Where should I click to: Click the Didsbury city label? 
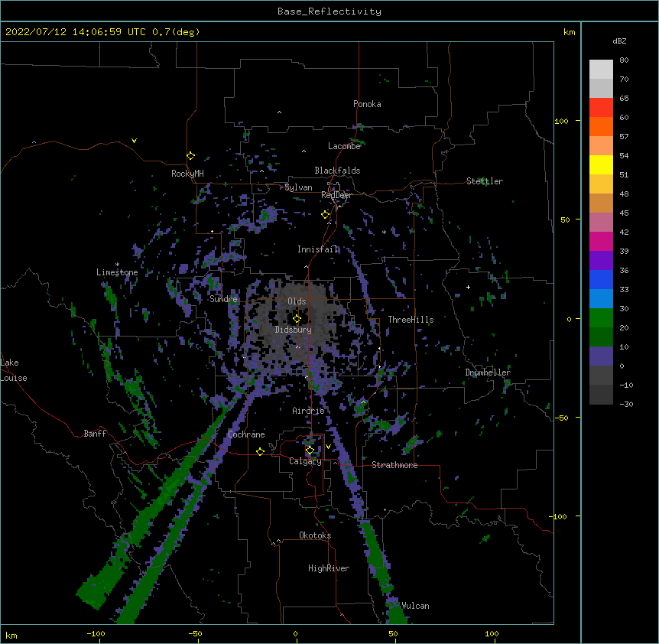click(294, 330)
